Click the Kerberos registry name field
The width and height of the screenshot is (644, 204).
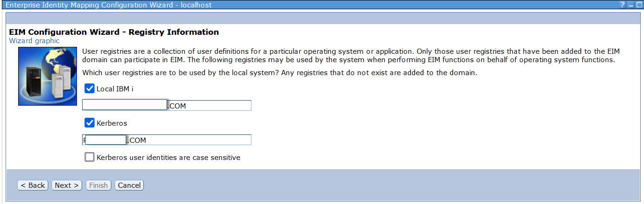(x=190, y=140)
